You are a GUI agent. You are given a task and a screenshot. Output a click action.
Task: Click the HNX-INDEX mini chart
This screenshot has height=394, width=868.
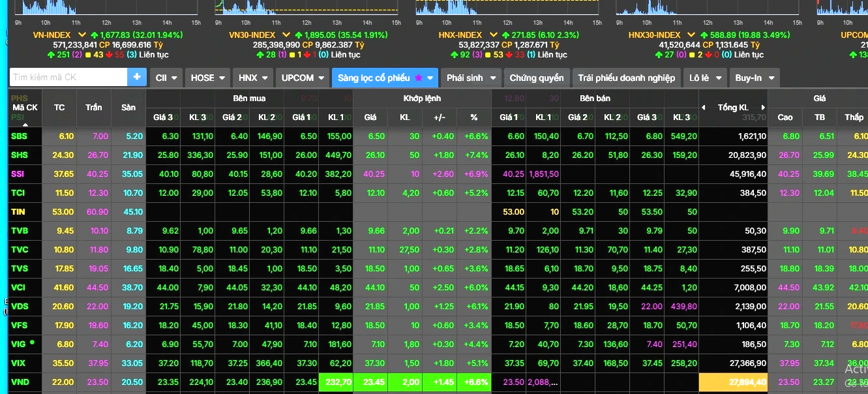507,8
